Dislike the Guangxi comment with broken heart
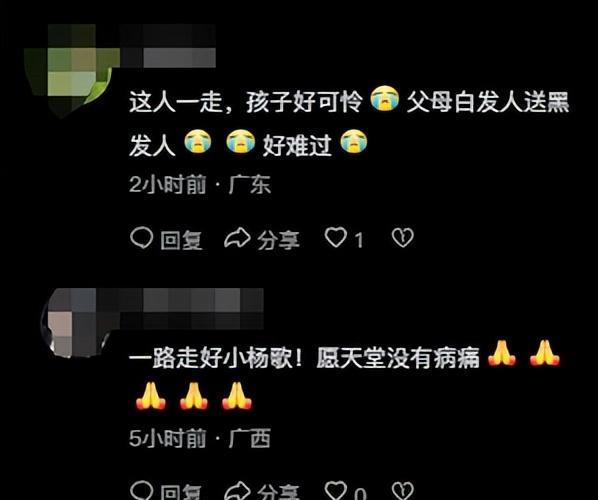This screenshot has width=598, height=500. tap(403, 491)
